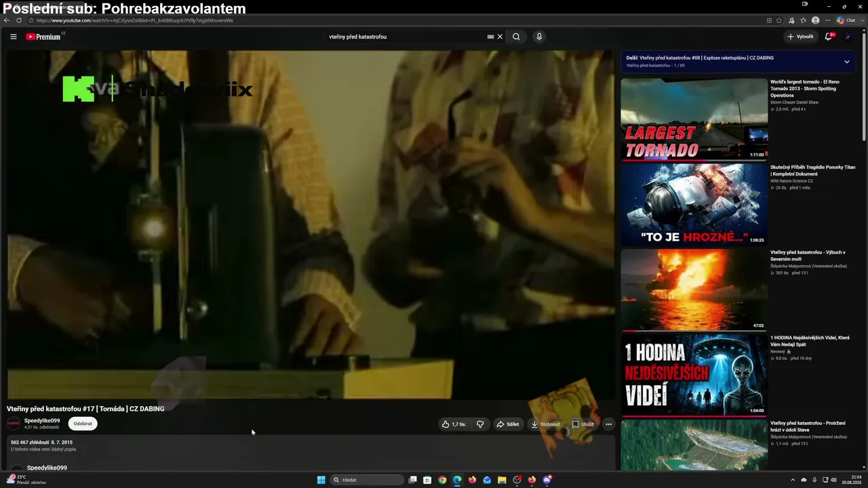Launch Microsoft Store from the taskbar
Viewport: 868px width, 488px height.
click(x=427, y=480)
